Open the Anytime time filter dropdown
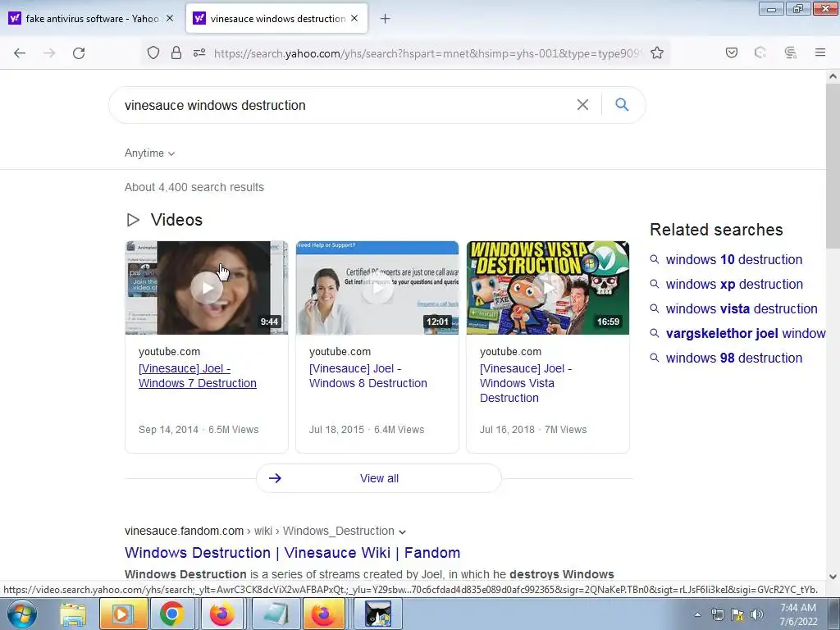Screen dimensions: 840x630 tap(149, 153)
